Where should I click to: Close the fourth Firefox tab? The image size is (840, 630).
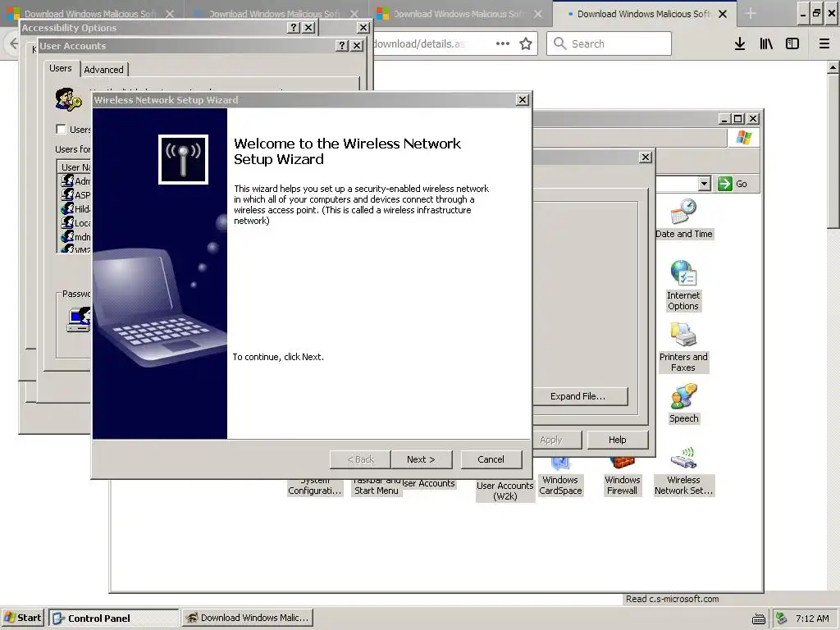click(x=723, y=14)
